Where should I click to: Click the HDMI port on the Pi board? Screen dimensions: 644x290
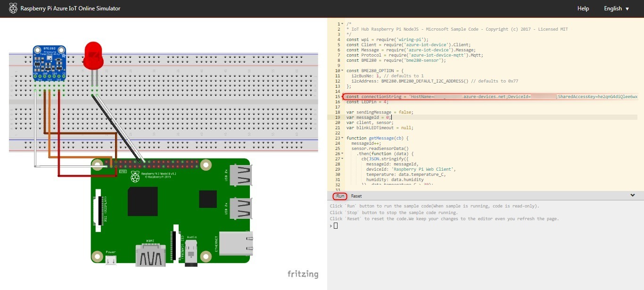coord(149,255)
